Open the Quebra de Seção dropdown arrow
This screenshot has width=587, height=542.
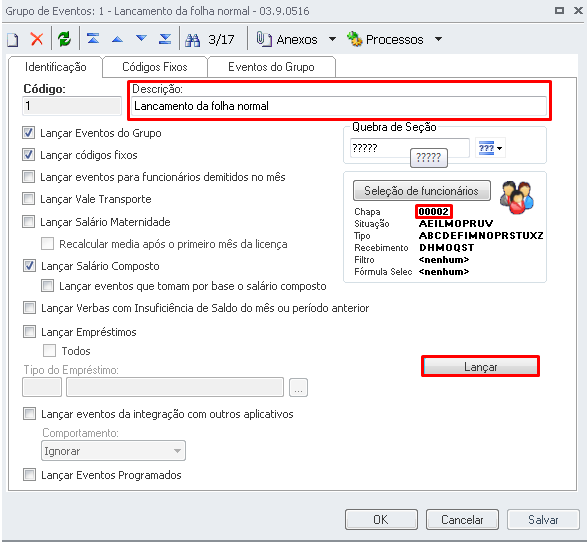point(499,149)
